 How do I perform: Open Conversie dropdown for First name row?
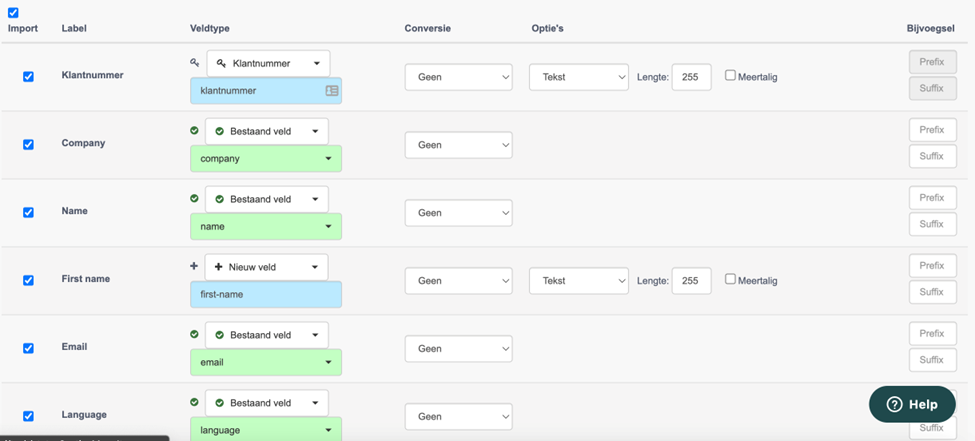pos(459,281)
